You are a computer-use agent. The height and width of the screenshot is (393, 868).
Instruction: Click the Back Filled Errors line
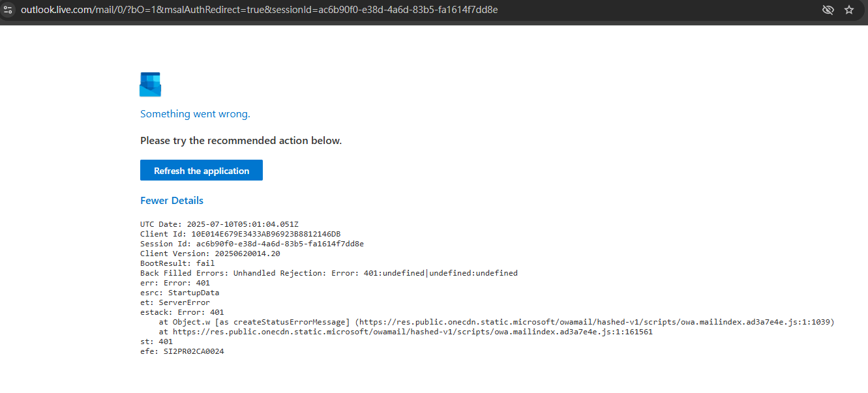click(329, 273)
